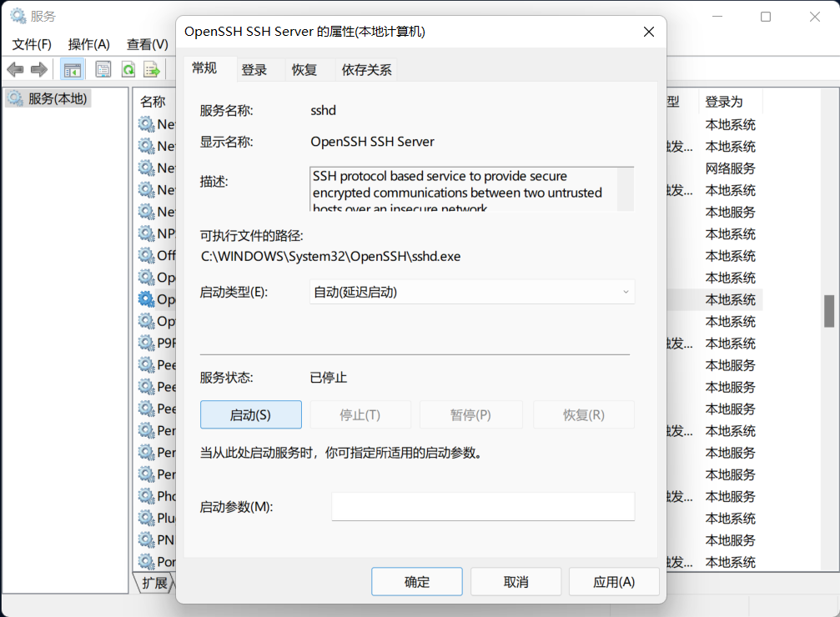
Task: Click the 确定 button
Action: coord(416,582)
